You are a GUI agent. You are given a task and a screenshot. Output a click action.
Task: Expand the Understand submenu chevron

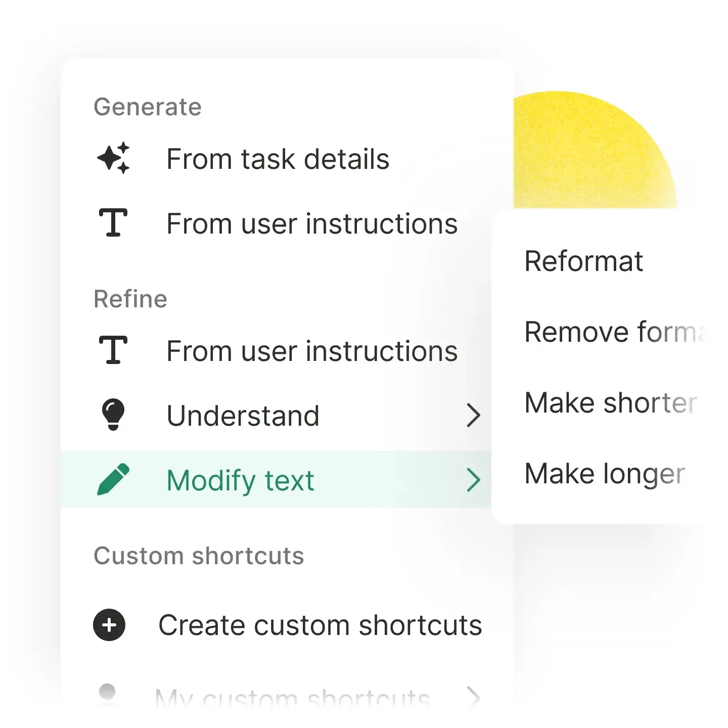point(473,416)
